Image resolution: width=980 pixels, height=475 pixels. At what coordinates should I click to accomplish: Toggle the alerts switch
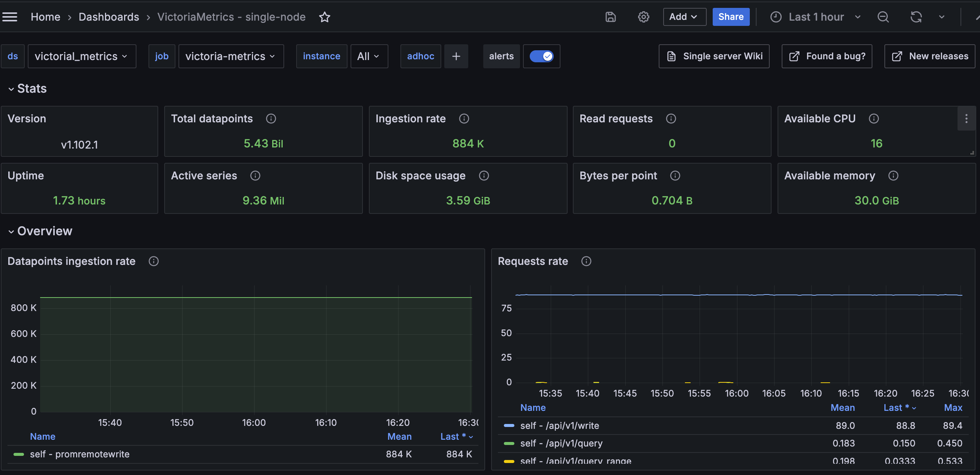pos(541,56)
